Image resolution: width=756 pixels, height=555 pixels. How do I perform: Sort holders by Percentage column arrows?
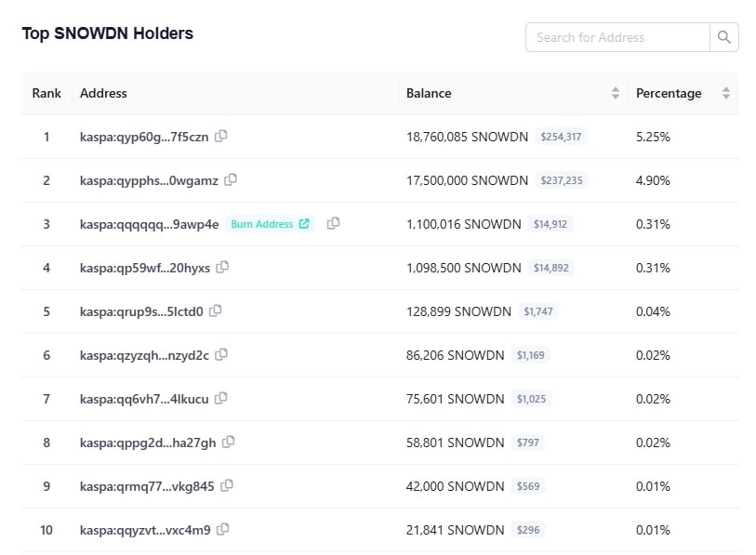(725, 93)
